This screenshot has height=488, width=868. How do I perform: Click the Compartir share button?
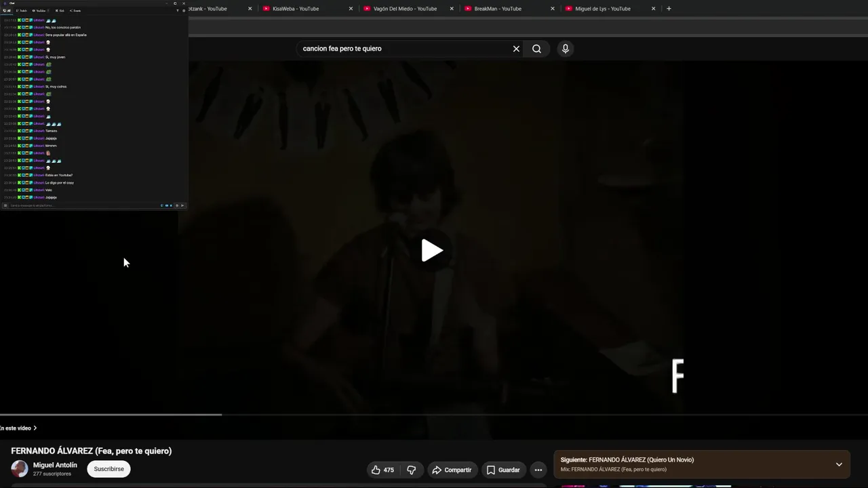coord(452,470)
